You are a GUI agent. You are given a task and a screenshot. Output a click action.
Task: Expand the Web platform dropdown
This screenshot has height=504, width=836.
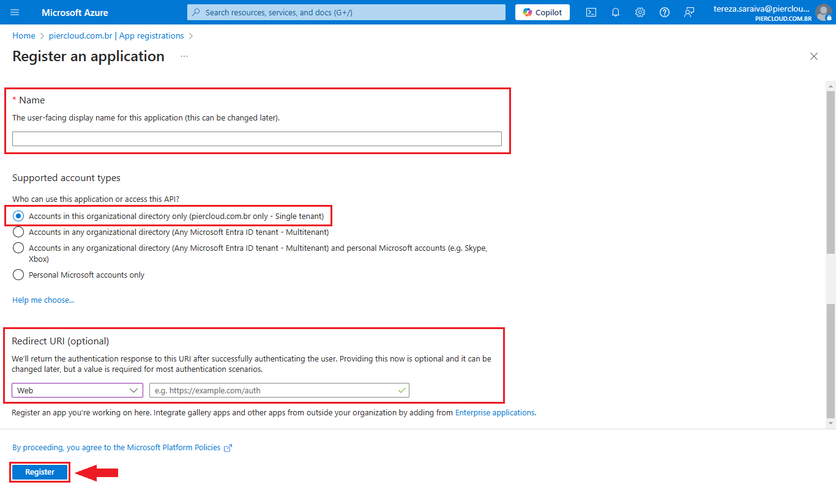point(77,390)
